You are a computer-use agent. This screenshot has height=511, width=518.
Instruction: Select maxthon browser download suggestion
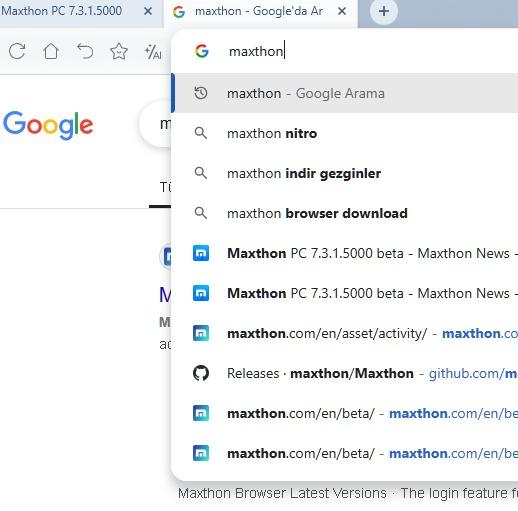tap(346, 213)
